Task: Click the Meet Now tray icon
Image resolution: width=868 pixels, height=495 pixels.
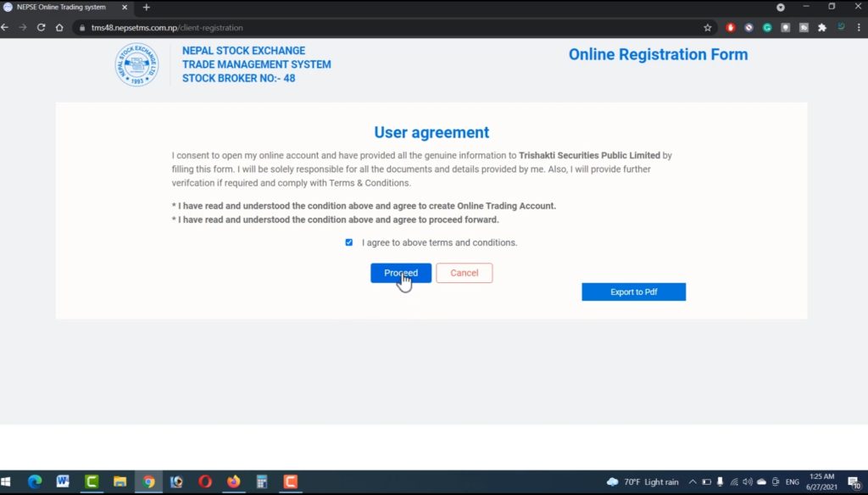Action: coord(776,481)
